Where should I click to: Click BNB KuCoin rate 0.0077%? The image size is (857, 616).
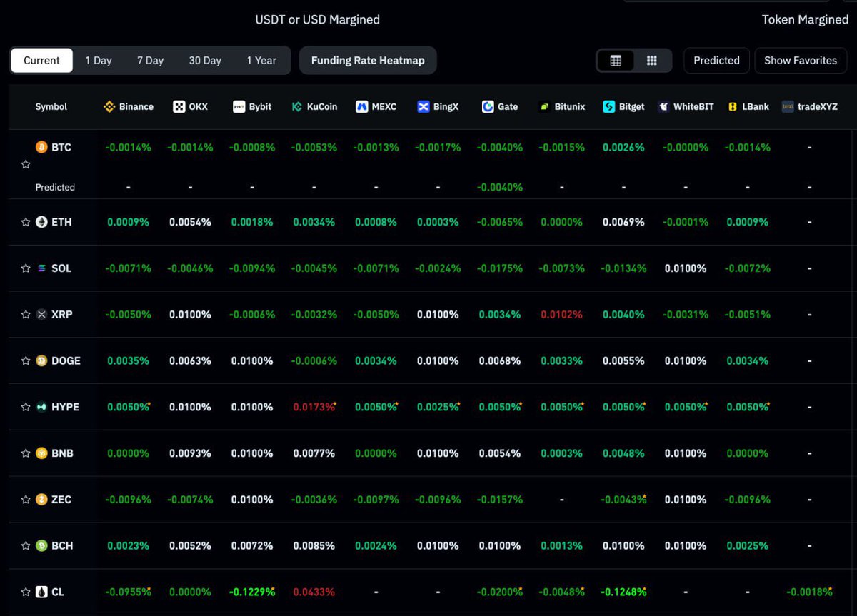[x=314, y=453]
